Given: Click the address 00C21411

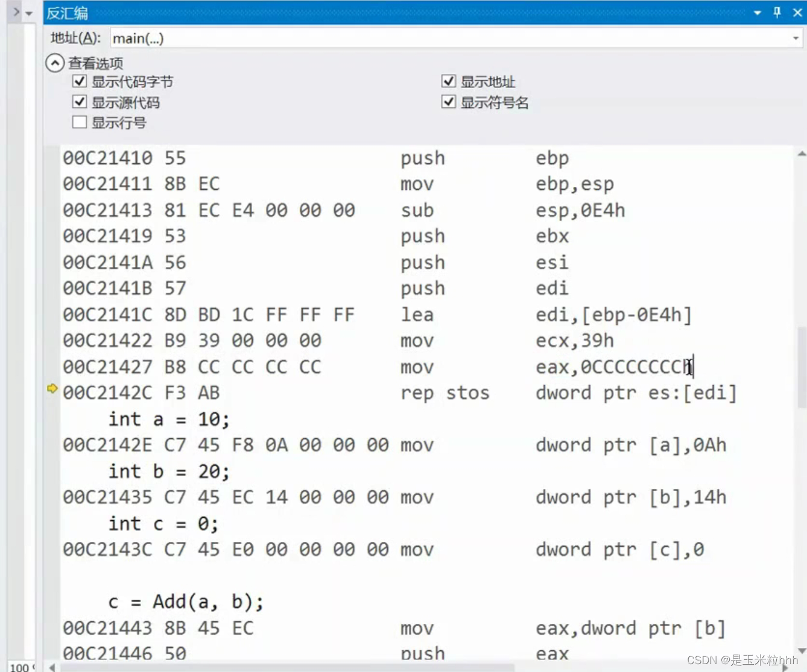Looking at the screenshot, I should [107, 184].
